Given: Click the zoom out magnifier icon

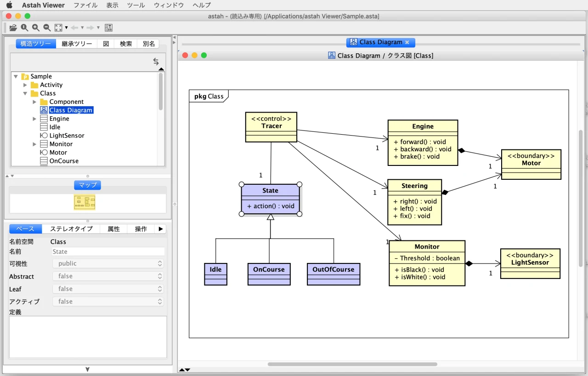Looking at the screenshot, I should [x=47, y=28].
